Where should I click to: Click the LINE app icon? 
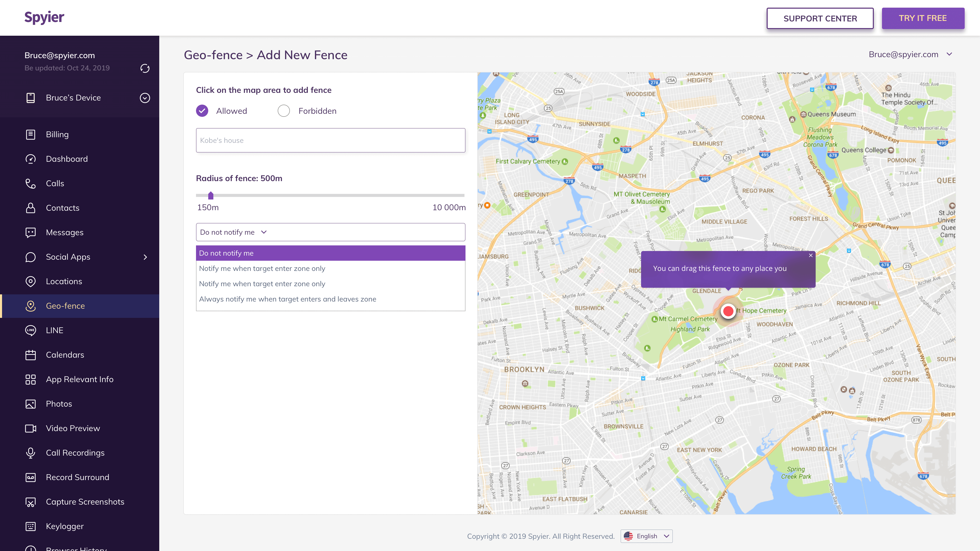pyautogui.click(x=30, y=330)
